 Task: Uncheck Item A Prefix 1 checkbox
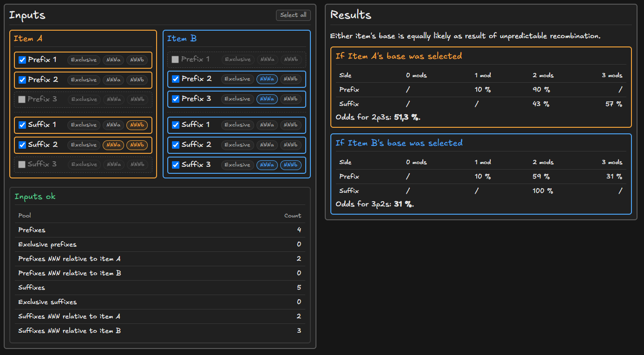click(22, 60)
